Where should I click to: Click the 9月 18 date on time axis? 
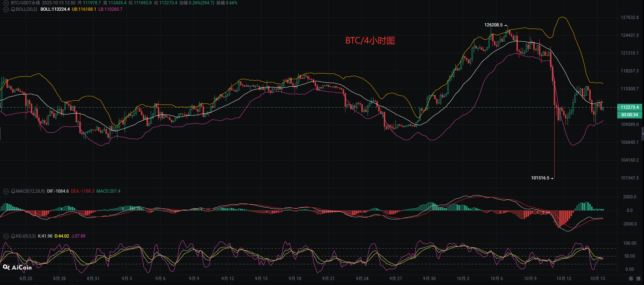[295, 279]
